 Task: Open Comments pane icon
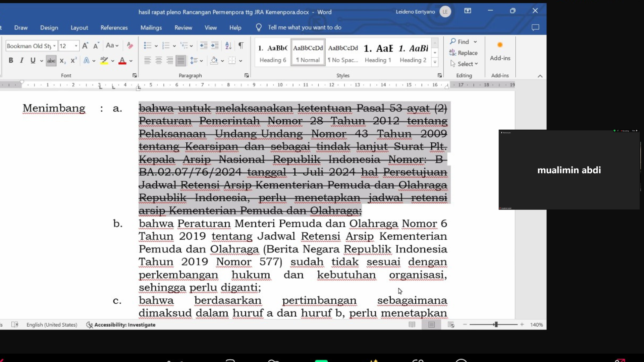(x=535, y=27)
